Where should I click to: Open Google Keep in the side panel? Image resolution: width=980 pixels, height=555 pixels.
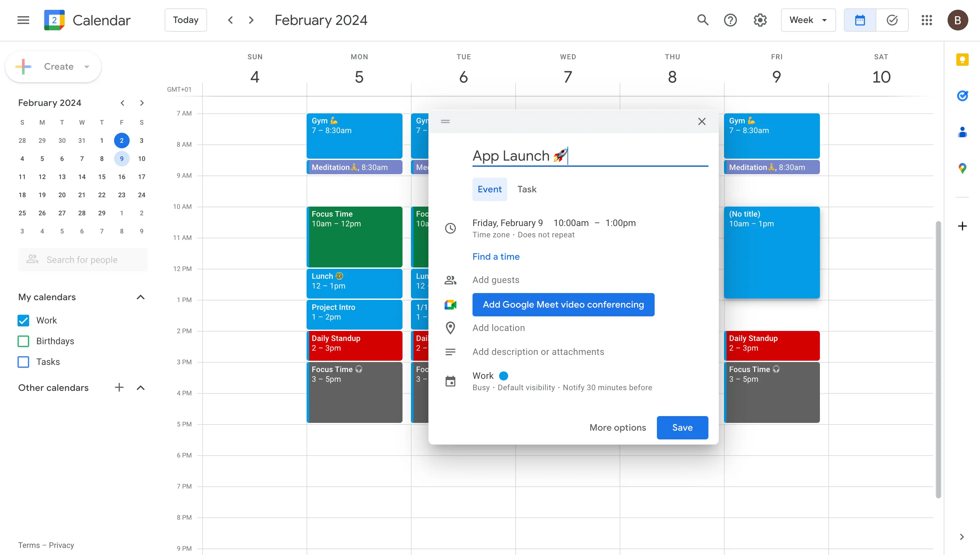coord(962,60)
